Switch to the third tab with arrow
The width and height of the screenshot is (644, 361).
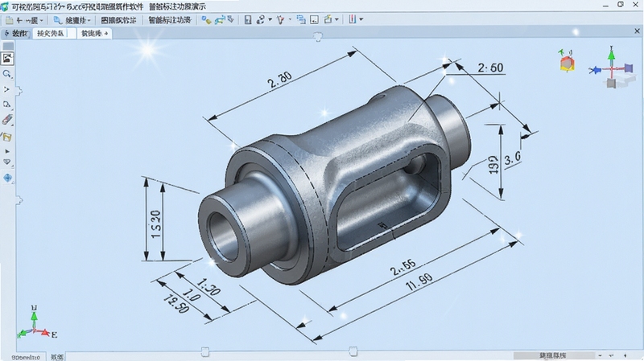click(x=94, y=34)
